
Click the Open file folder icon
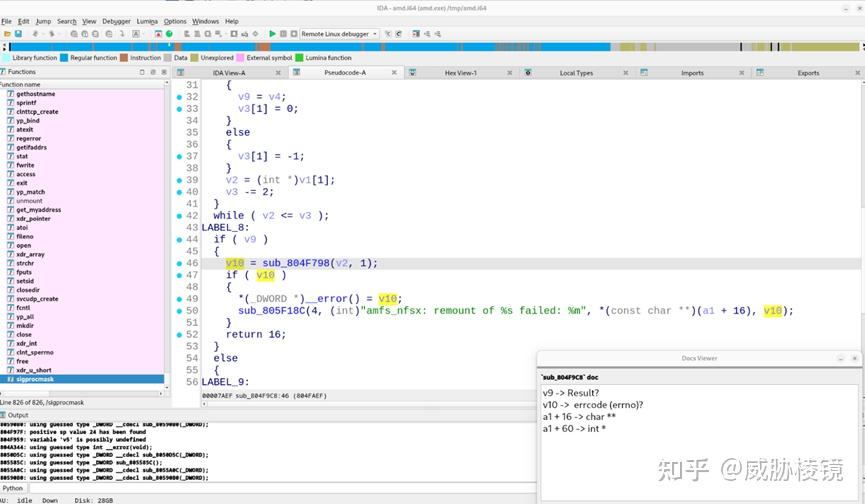8,34
